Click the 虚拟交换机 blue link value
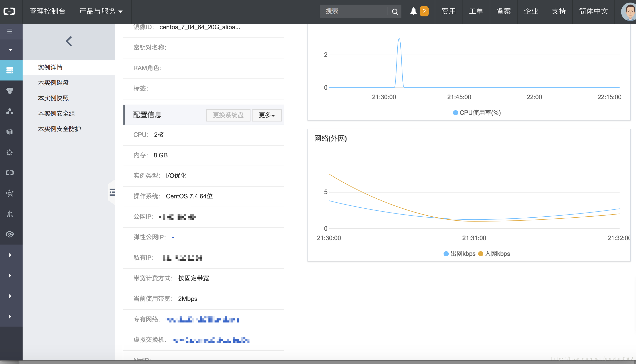This screenshot has width=636, height=364. (x=211, y=340)
